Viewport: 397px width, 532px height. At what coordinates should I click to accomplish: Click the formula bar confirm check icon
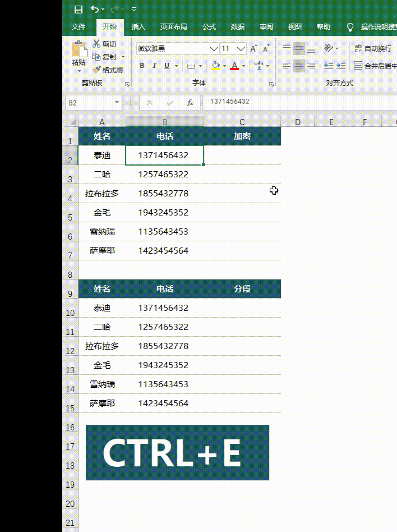(x=170, y=103)
